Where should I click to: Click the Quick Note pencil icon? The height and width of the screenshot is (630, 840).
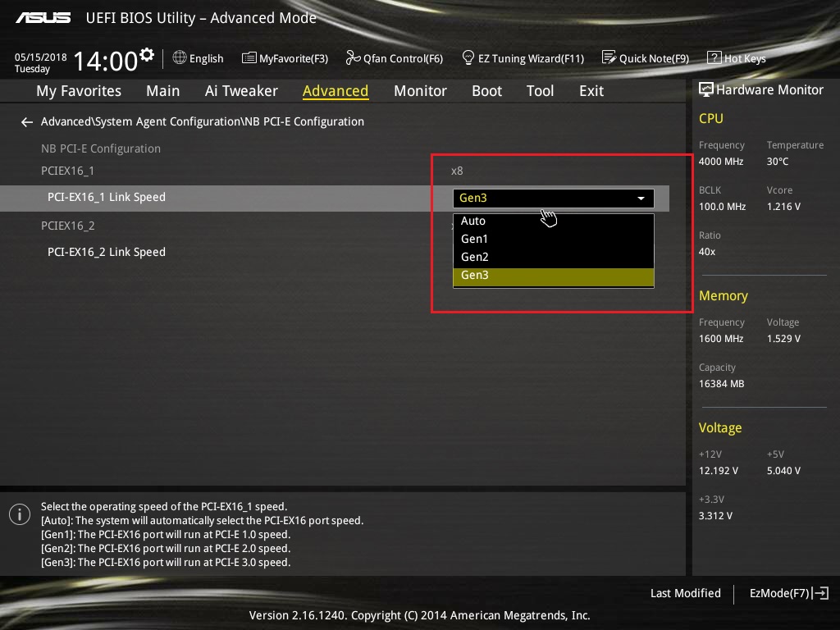pyautogui.click(x=609, y=57)
